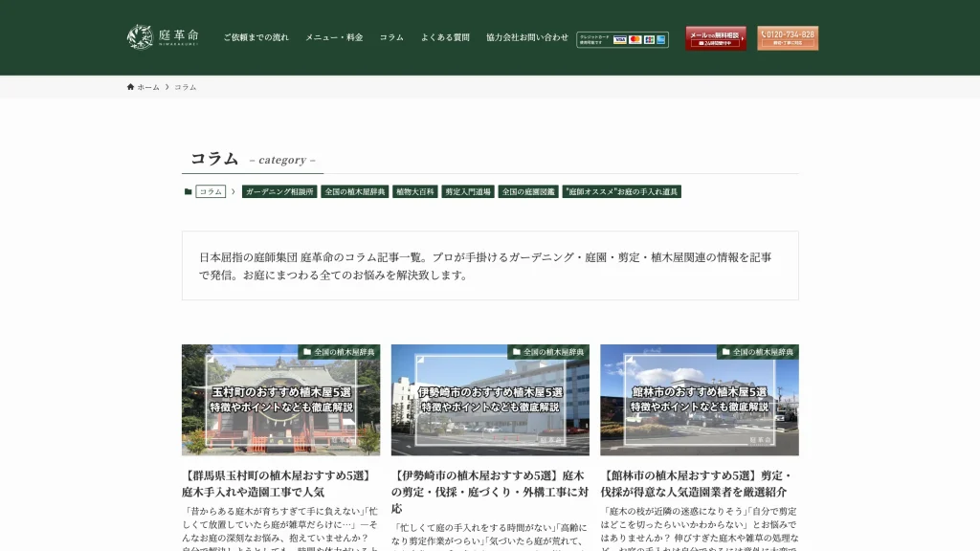Click the home icon in breadcrumb
980x551 pixels.
click(131, 87)
